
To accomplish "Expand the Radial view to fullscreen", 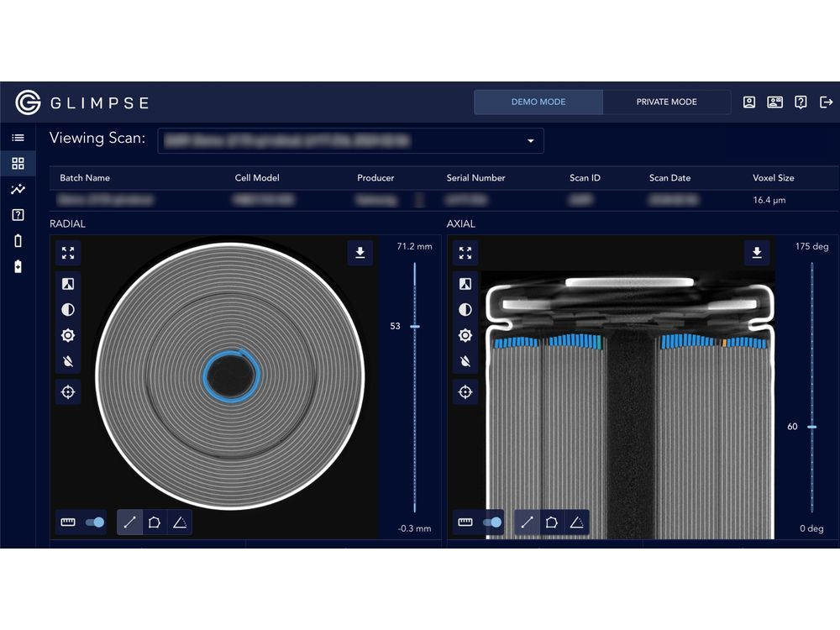I will 68,253.
